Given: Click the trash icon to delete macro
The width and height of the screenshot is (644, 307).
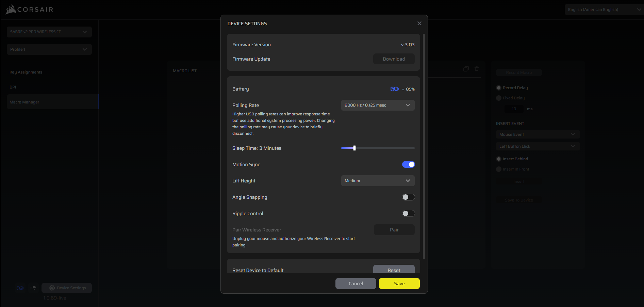Looking at the screenshot, I should point(477,69).
